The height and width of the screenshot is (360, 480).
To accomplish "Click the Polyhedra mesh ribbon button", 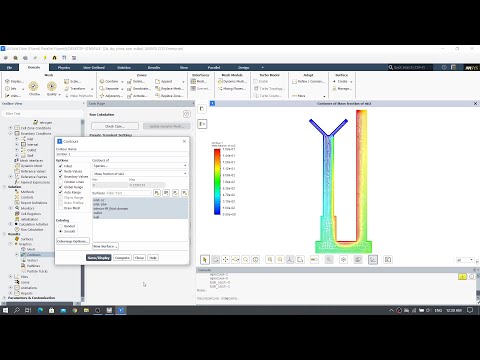I will [x=79, y=96].
